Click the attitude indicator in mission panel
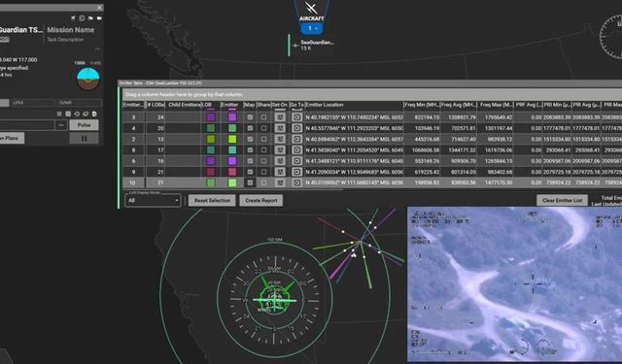Viewport: 622px width, 364px height. (87, 79)
